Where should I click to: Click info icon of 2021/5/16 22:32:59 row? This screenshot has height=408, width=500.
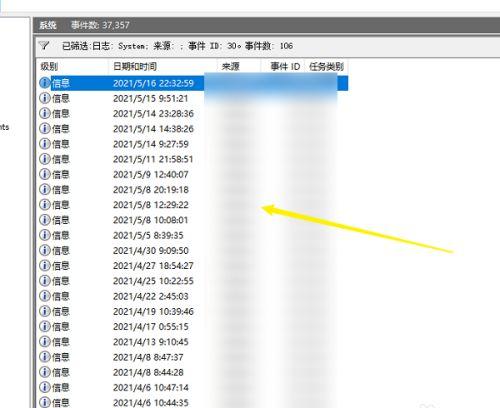(x=45, y=83)
